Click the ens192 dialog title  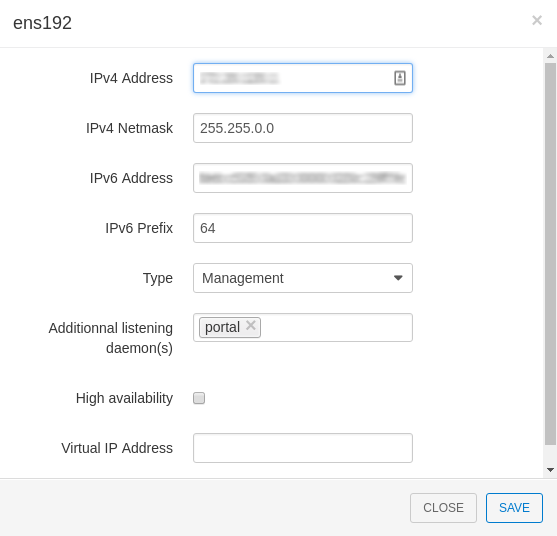[43, 23]
